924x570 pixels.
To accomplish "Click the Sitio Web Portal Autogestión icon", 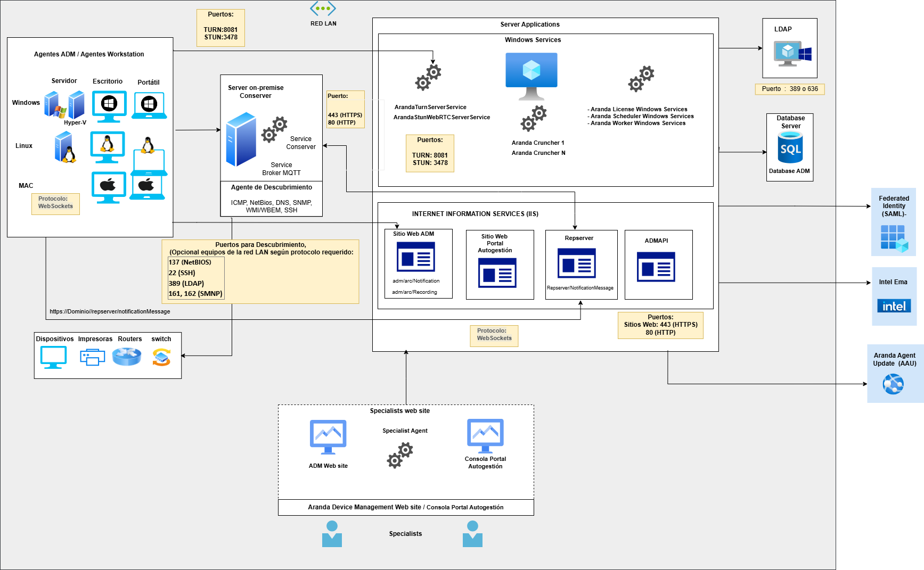I will point(497,272).
